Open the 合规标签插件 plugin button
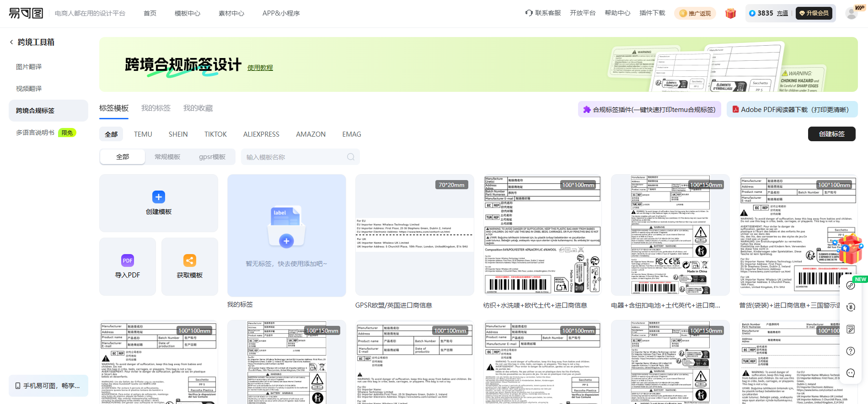This screenshot has width=868, height=404. [649, 110]
